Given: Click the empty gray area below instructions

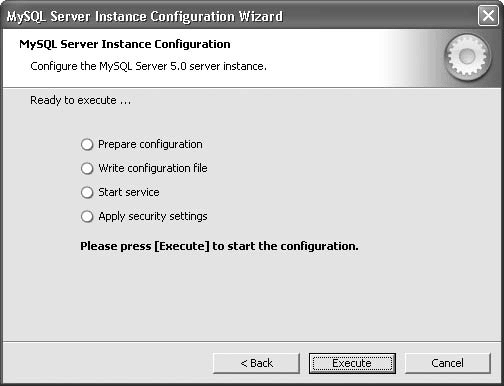Looking at the screenshot, I should (252, 297).
